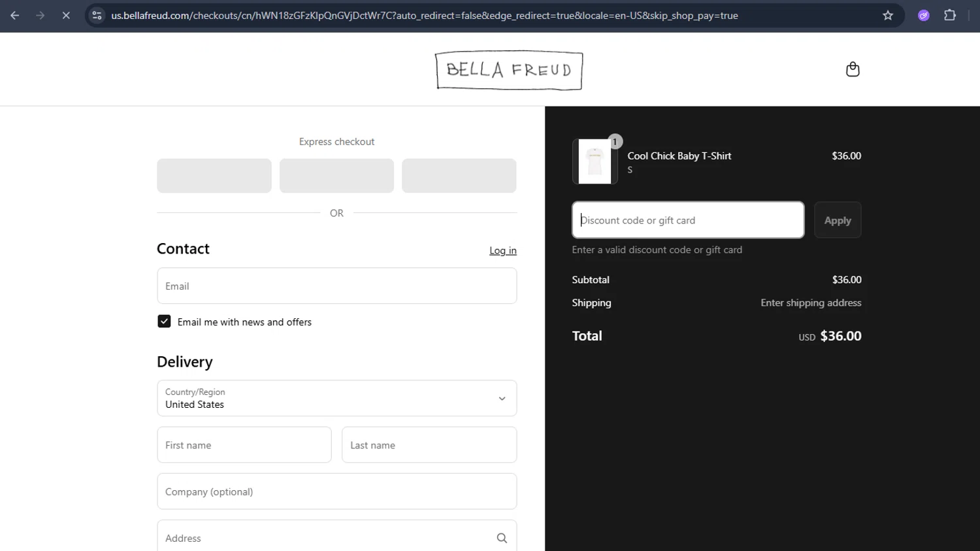
Task: Click the address search magnifier icon
Action: click(x=502, y=538)
